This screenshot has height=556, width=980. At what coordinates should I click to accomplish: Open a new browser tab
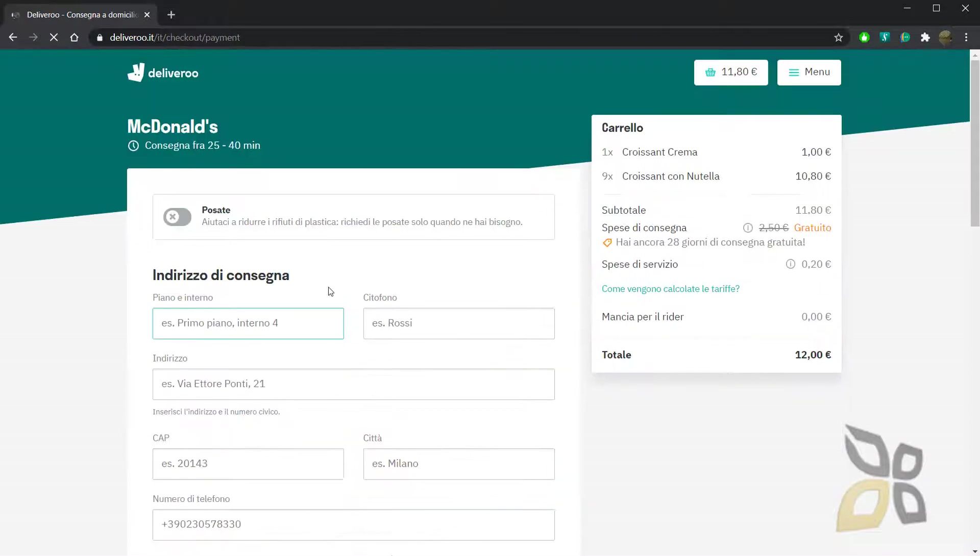tap(171, 15)
